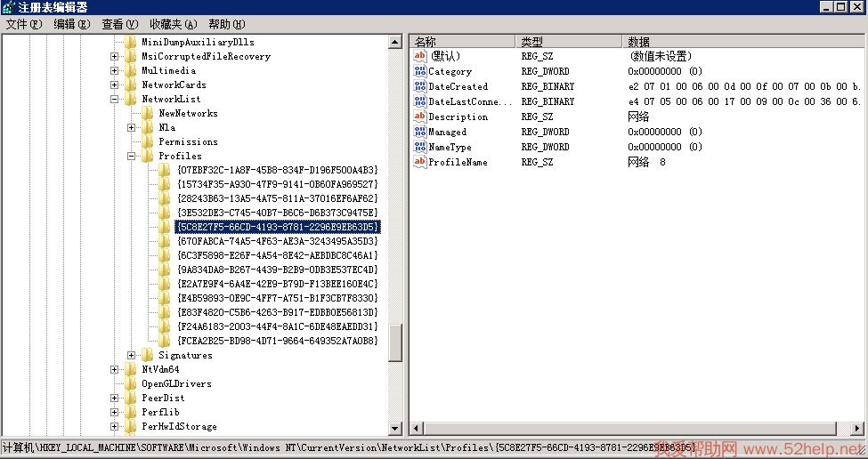Expand the NtVdm64 key
Image resolution: width=868 pixels, height=459 pixels.
[114, 369]
